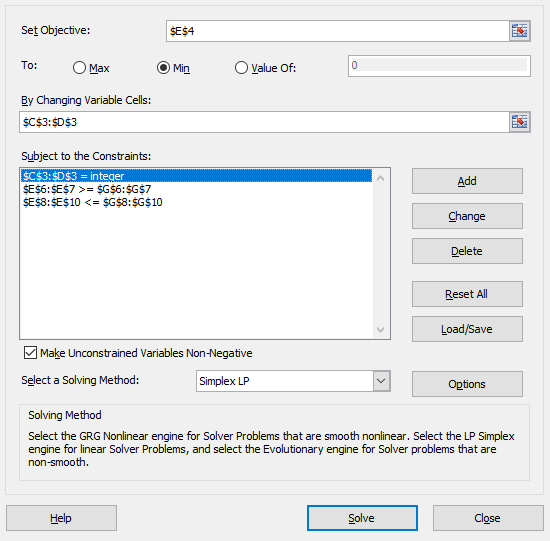Screen dimensions: 550x541
Task: Click the Set Objective range selector icon
Action: pyautogui.click(x=519, y=31)
